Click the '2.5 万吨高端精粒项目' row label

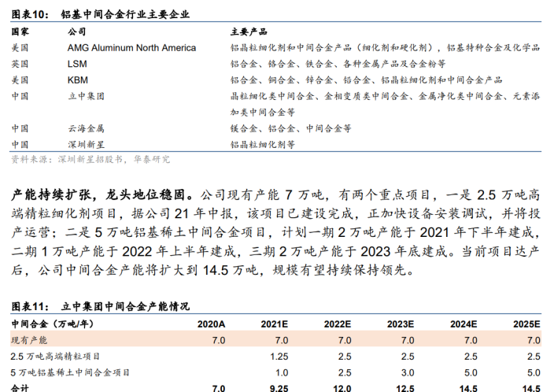55,357
